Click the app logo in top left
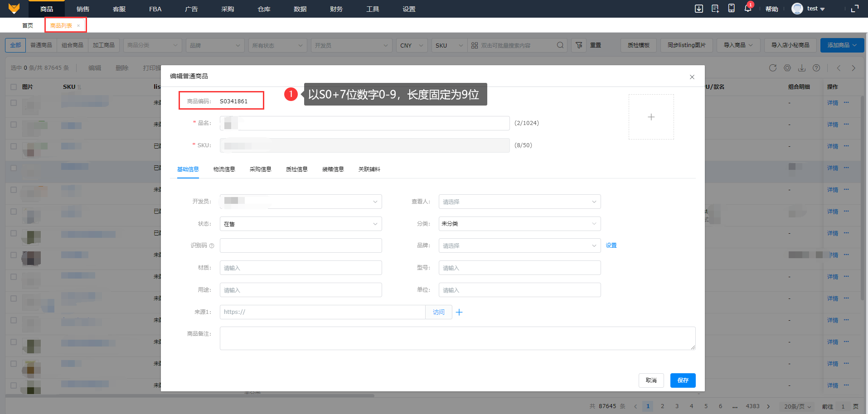This screenshot has width=868, height=414. (x=14, y=9)
